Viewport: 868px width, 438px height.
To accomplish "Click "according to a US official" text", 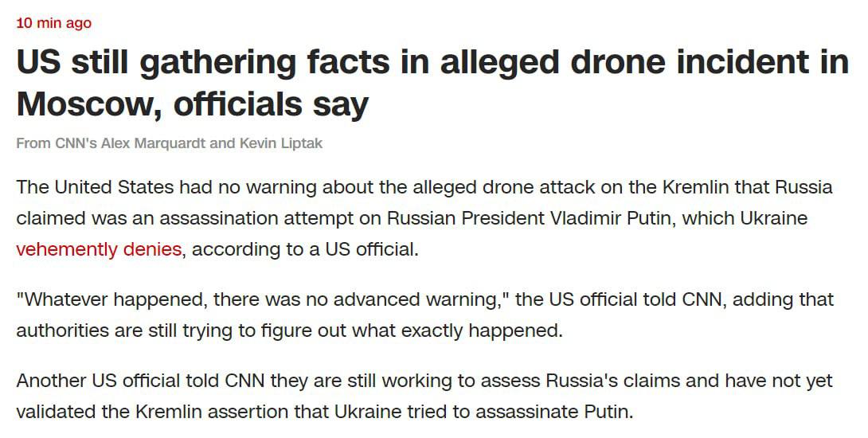I will tap(304, 248).
